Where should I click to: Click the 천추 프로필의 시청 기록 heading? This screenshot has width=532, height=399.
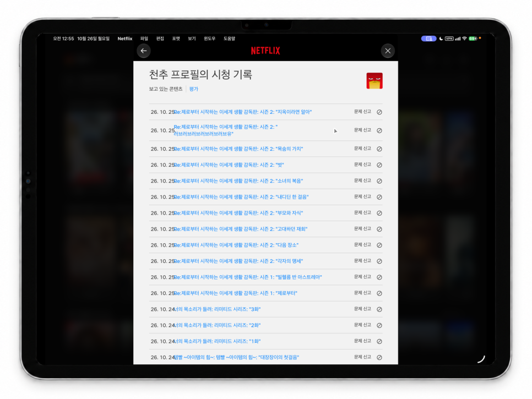pos(200,75)
